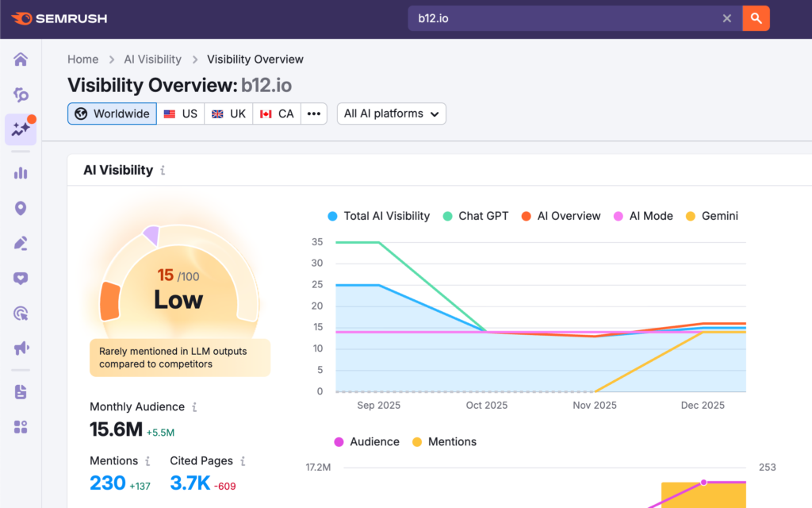Click the Home icon in the sidebar
Image resolution: width=812 pixels, height=508 pixels.
pyautogui.click(x=21, y=60)
